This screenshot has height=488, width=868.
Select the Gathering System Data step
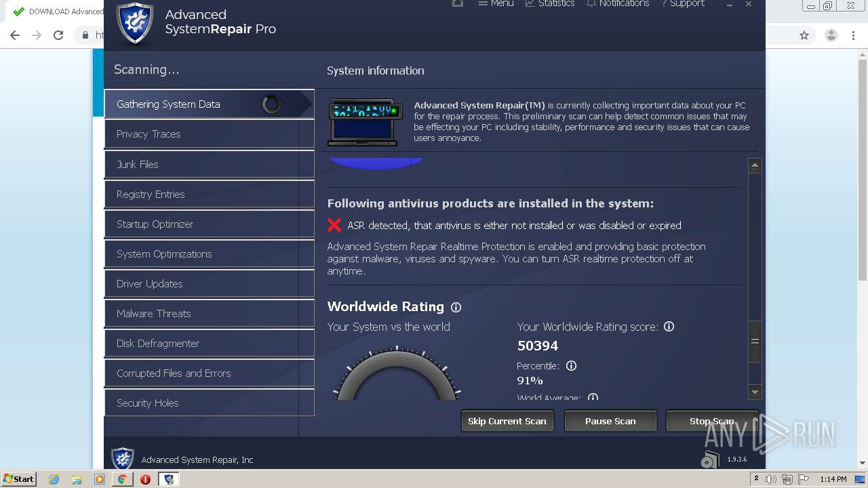point(209,104)
